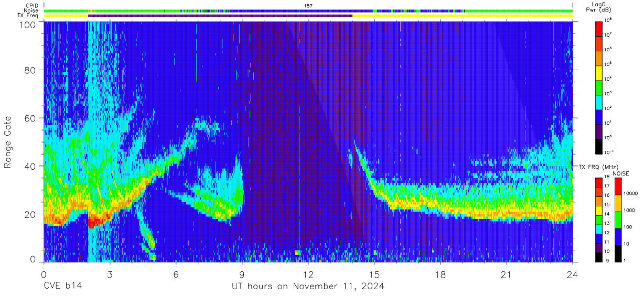Image resolution: width=644 pixels, height=297 pixels.
Task: Click the 'Lag0' colorbar title
Action: tap(599, 4)
